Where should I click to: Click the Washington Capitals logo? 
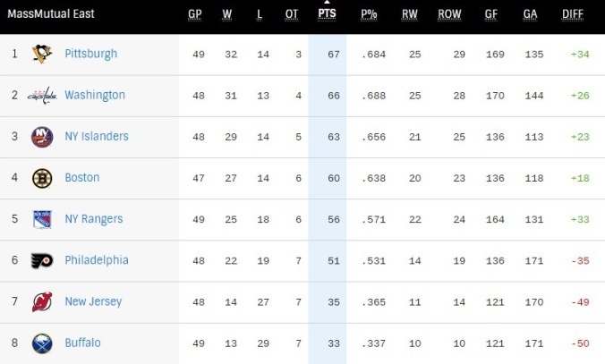point(42,96)
